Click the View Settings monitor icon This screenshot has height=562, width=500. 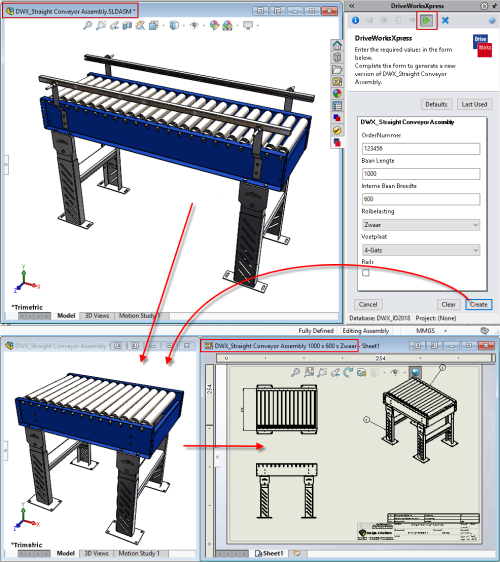pyautogui.click(x=248, y=25)
